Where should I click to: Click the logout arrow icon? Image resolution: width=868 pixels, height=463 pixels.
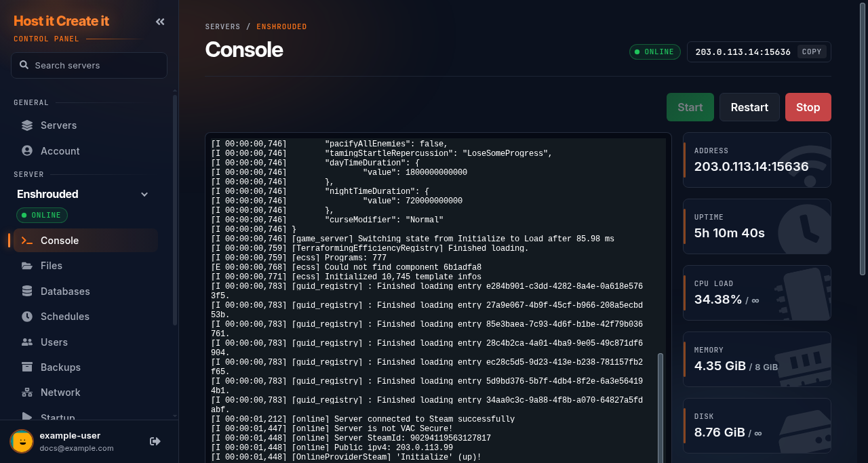click(155, 441)
